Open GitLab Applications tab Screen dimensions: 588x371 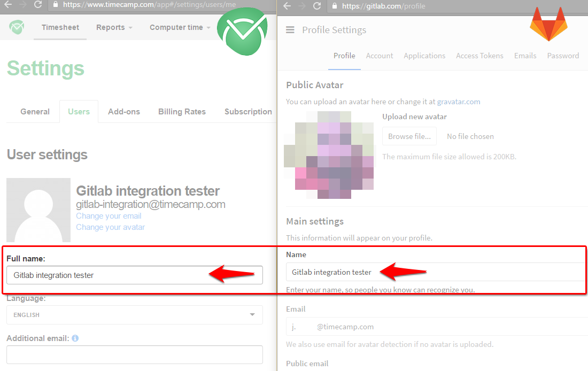click(x=424, y=56)
